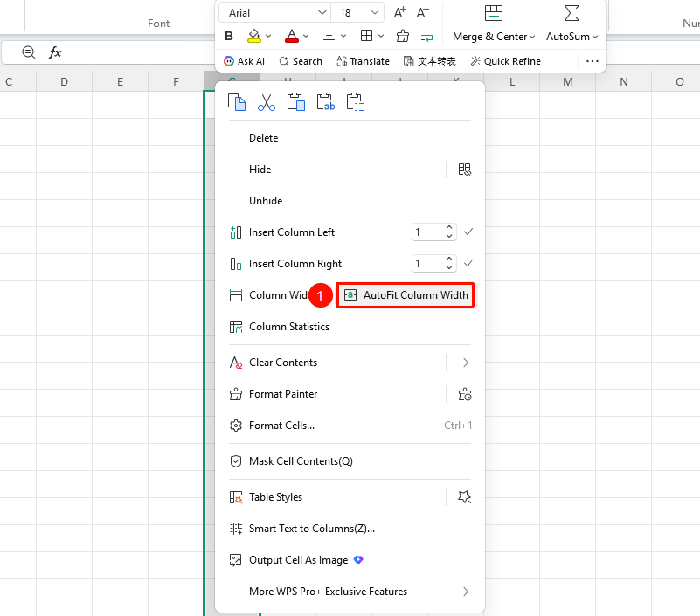Click the AutoSum sigma icon
Viewport: 700px width, 616px height.
coord(572,13)
